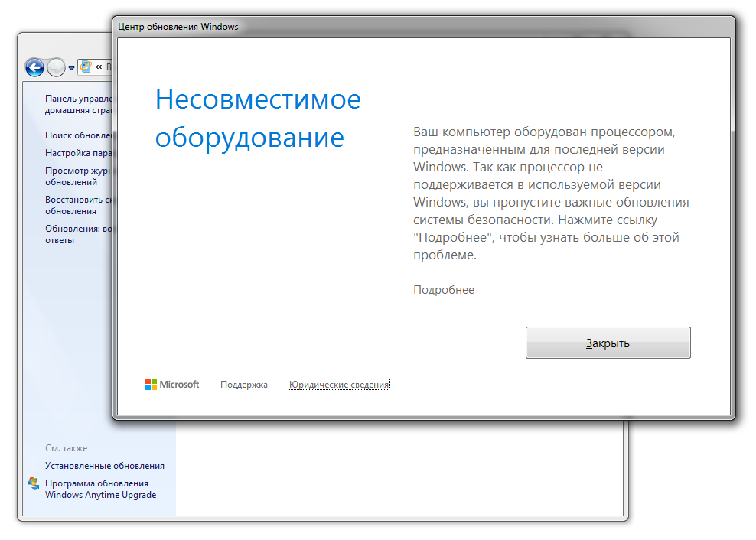This screenshot has width=756, height=540.
Task: Click the Подробнее link
Action: click(x=444, y=289)
